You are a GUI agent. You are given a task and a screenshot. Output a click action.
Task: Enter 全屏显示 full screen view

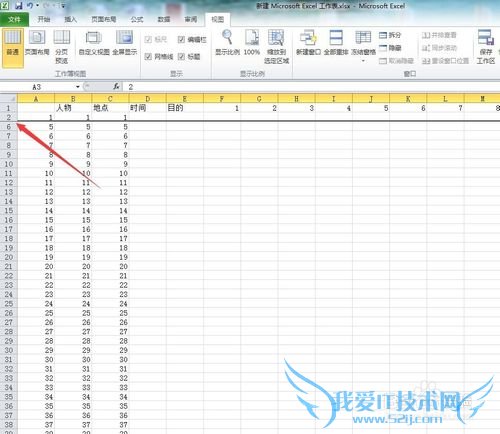click(125, 43)
